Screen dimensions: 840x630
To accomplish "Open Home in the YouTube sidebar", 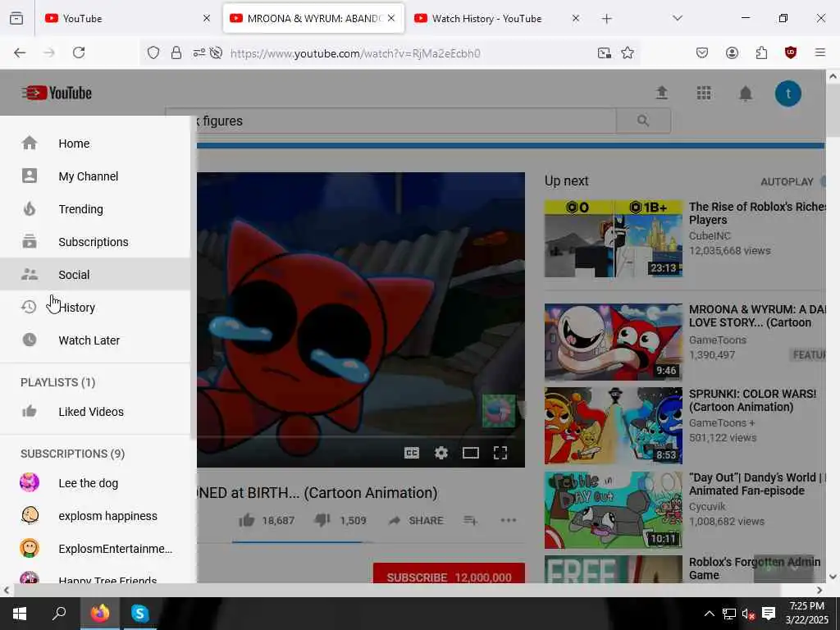I will point(95,144).
